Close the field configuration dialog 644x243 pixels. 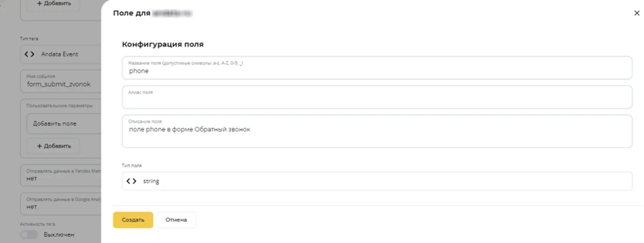point(637,13)
